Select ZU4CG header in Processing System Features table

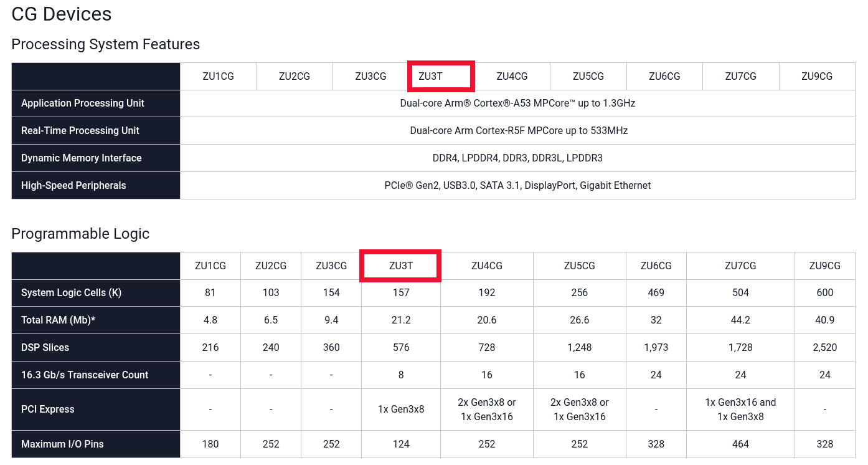pyautogui.click(x=512, y=76)
